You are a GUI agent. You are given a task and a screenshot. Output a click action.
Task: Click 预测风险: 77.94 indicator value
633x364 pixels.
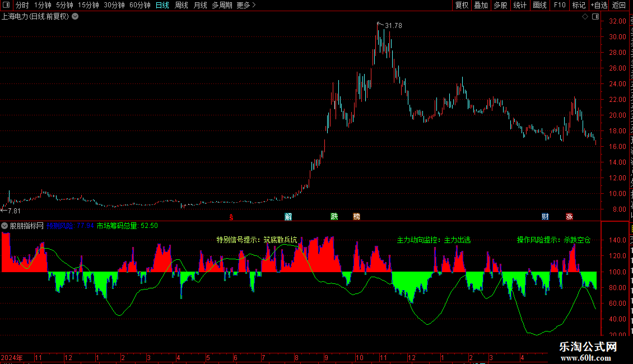pos(70,226)
